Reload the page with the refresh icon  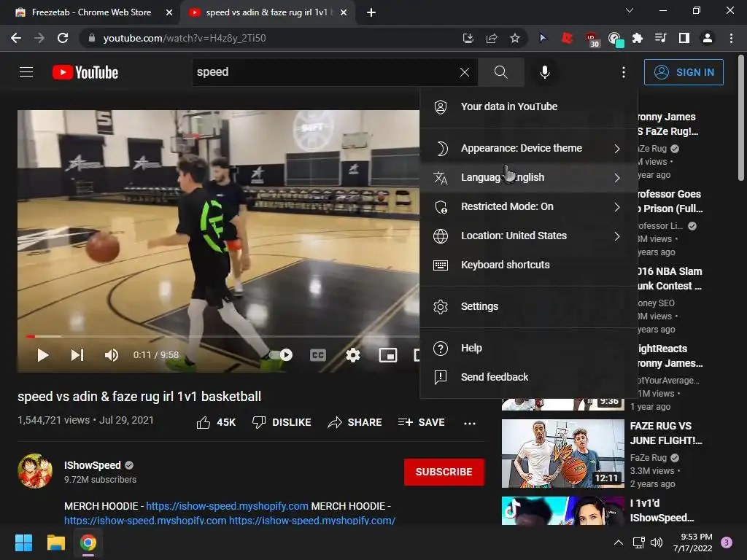tap(63, 38)
